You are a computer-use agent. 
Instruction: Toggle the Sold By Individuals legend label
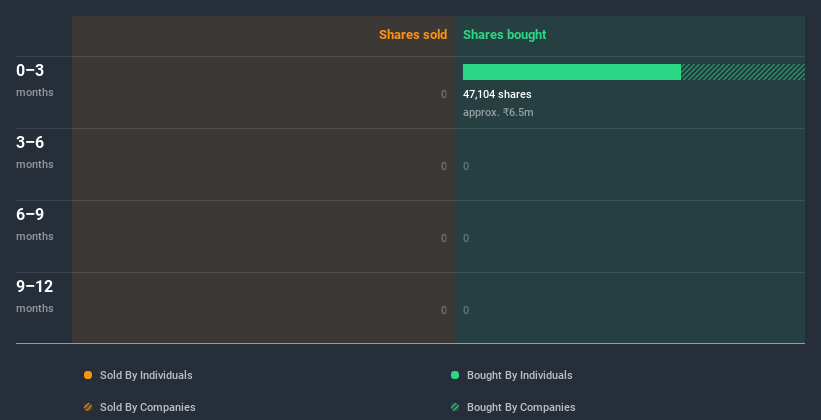point(146,375)
